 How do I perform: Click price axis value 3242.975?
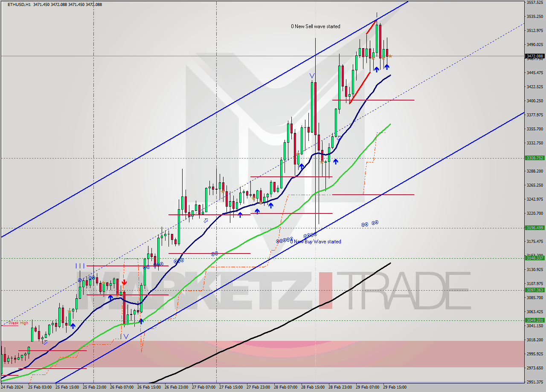(x=534, y=199)
